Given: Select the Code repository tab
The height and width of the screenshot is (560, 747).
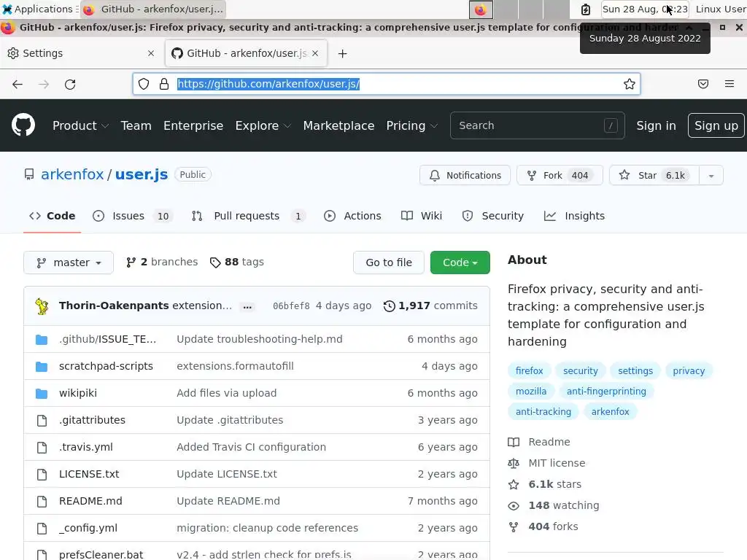Looking at the screenshot, I should point(53,216).
